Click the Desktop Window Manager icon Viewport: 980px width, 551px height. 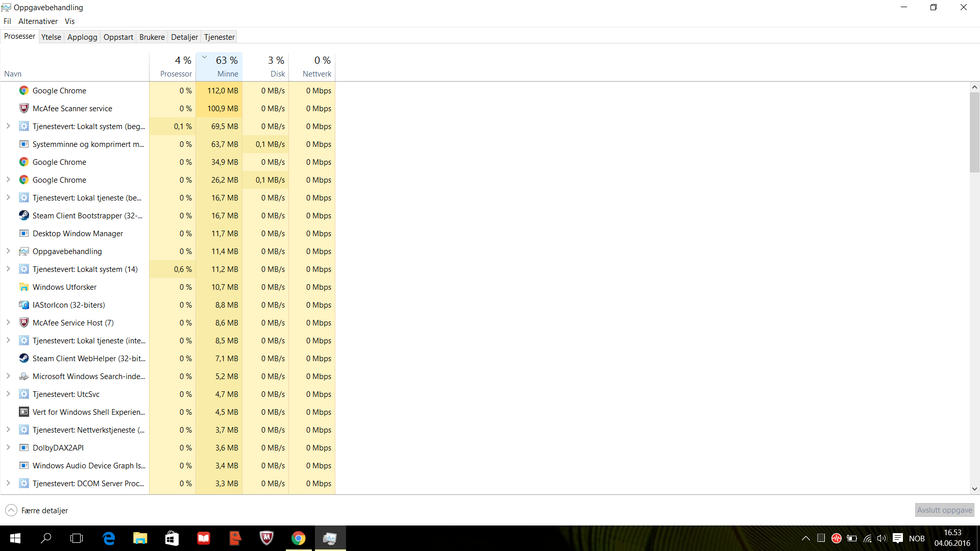pos(24,233)
